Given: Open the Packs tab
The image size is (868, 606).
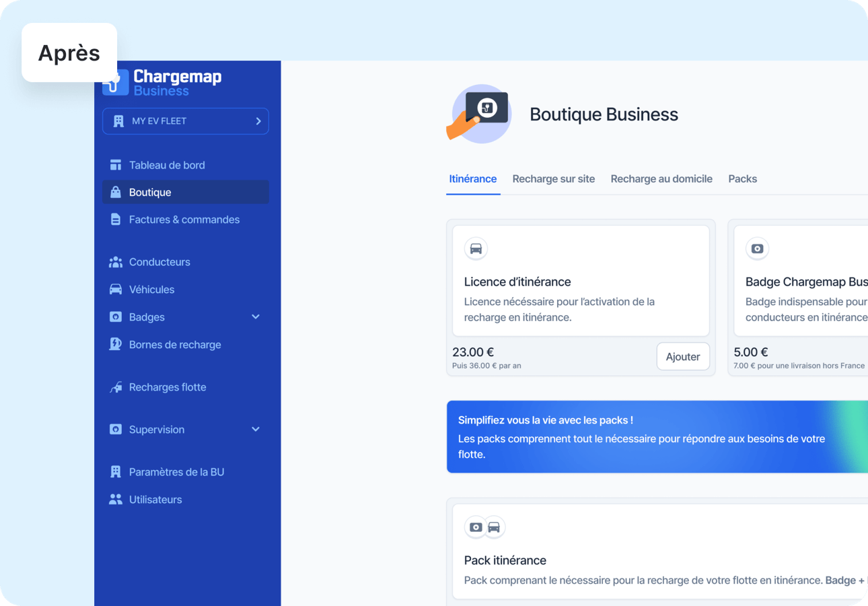Looking at the screenshot, I should [x=743, y=179].
